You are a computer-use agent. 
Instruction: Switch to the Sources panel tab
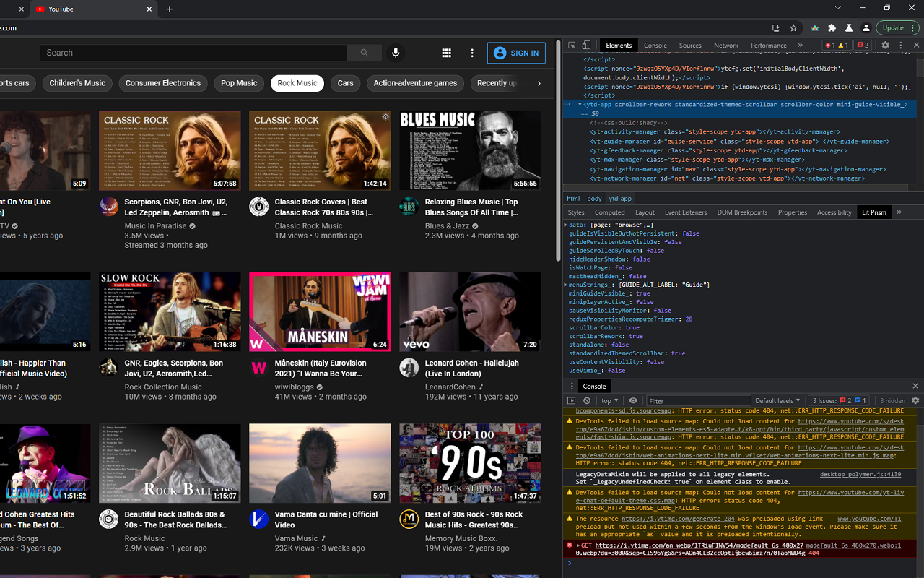690,45
